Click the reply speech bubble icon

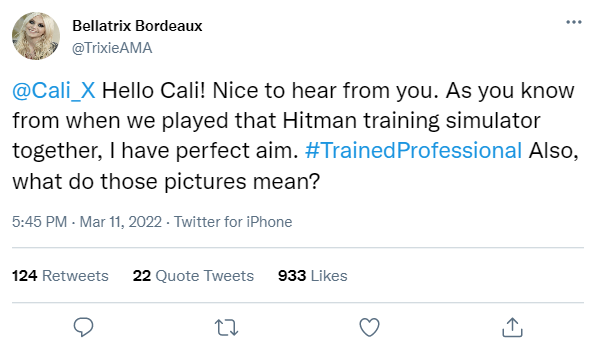point(83,327)
